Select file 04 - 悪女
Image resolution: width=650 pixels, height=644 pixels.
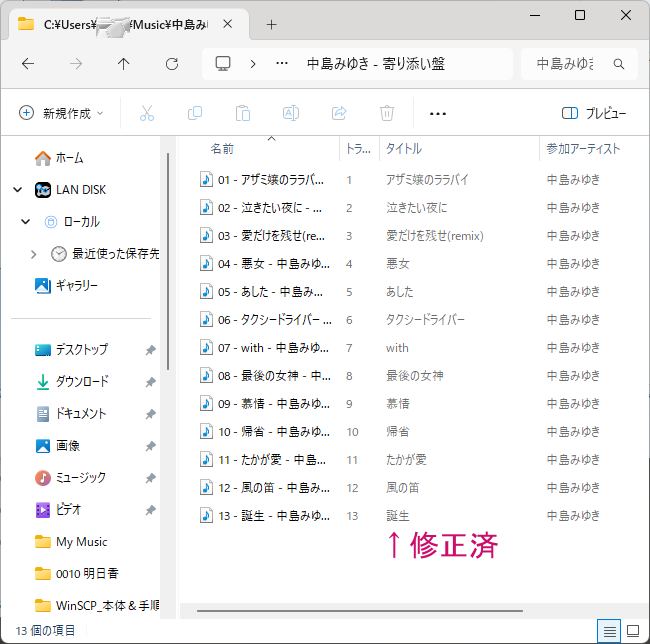click(265, 264)
